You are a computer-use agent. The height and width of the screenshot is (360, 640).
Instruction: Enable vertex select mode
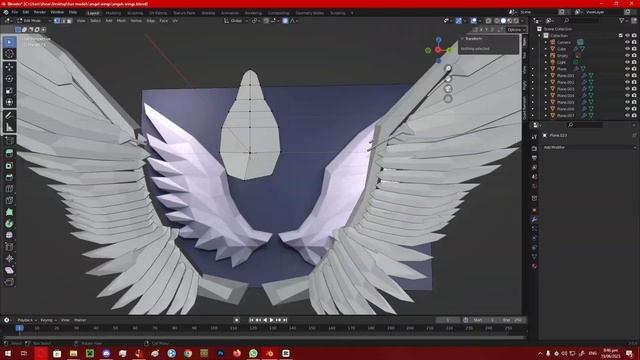tap(57, 20)
